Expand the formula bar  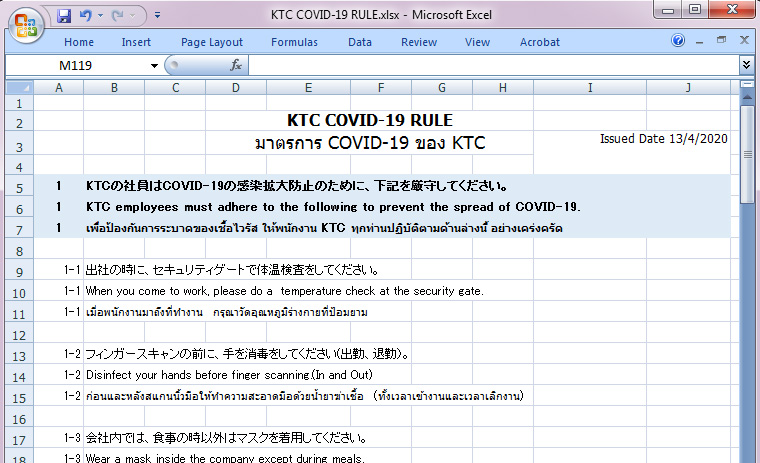click(x=746, y=65)
